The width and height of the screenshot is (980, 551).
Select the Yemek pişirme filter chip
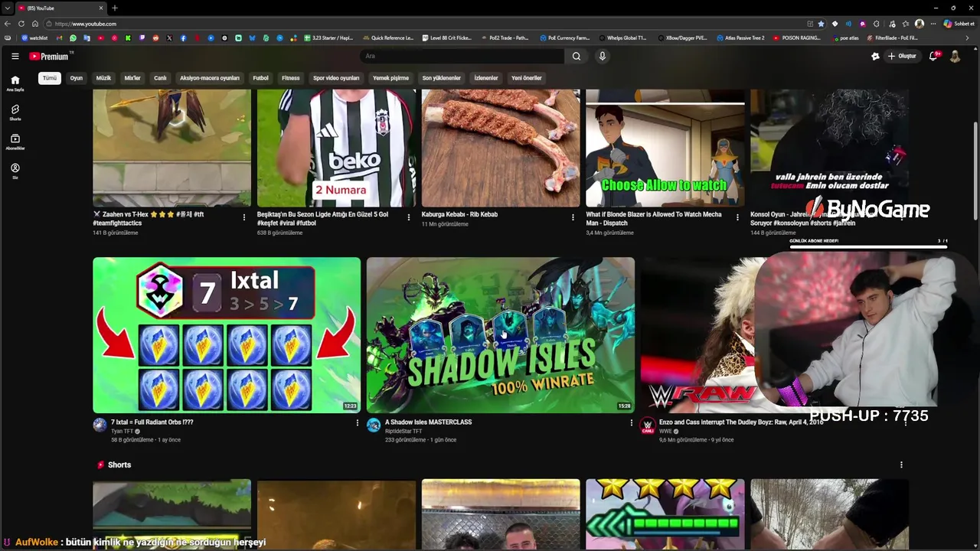(390, 78)
